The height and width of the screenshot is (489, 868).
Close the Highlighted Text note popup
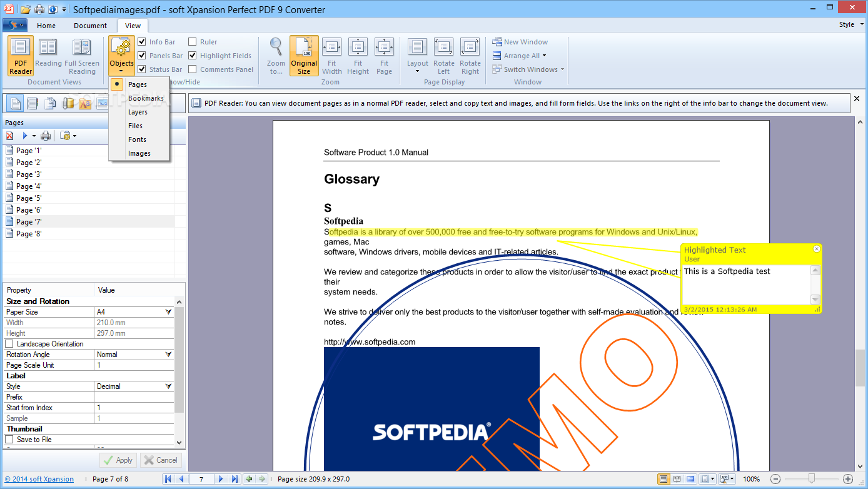[x=816, y=249]
